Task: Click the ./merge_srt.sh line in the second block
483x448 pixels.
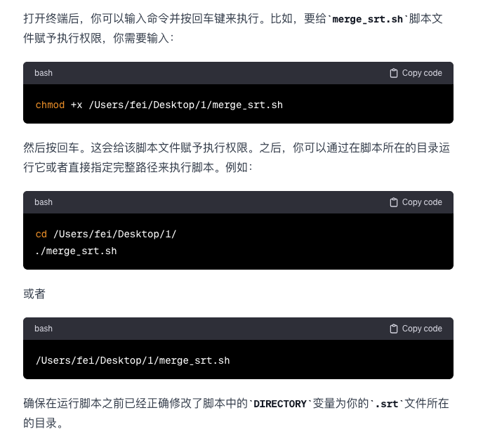Action: (x=76, y=251)
